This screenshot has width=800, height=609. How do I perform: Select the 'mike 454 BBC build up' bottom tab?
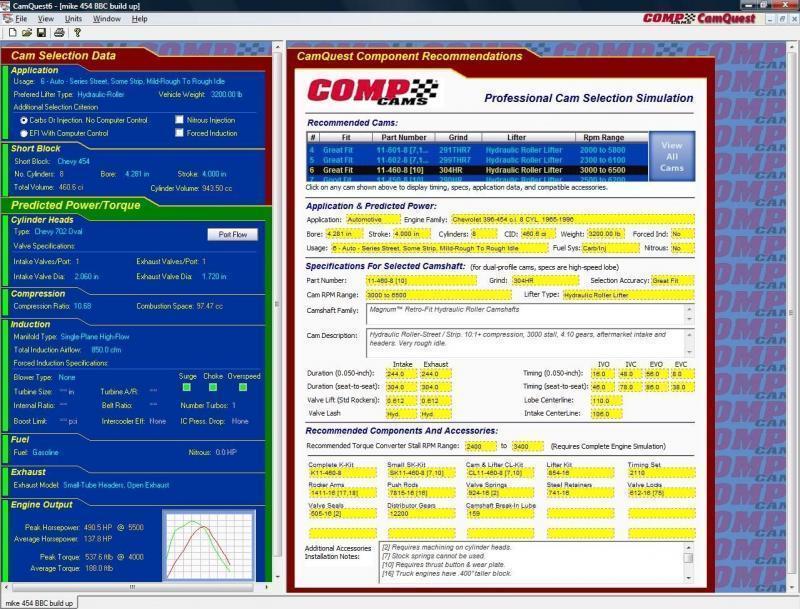(39, 603)
